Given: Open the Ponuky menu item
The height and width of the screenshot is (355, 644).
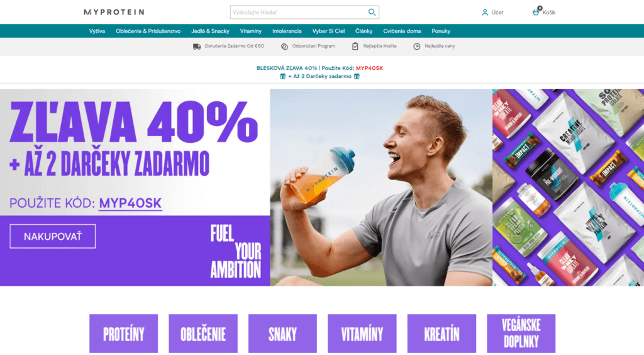Looking at the screenshot, I should point(441,31).
